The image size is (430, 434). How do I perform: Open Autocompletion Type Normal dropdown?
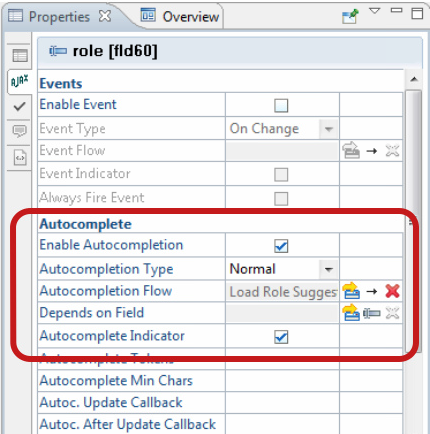click(x=329, y=269)
